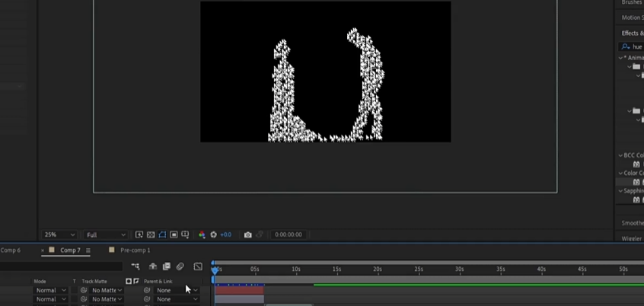Viewport: 644px width, 306px height.
Task: Toggle mask and shape path visibility
Action: point(162,235)
